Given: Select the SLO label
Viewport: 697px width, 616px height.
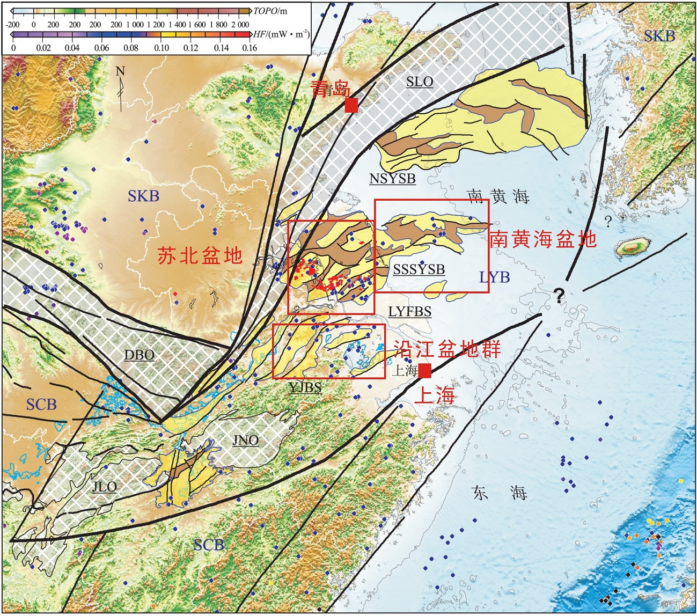Looking at the screenshot, I should pos(421,82).
